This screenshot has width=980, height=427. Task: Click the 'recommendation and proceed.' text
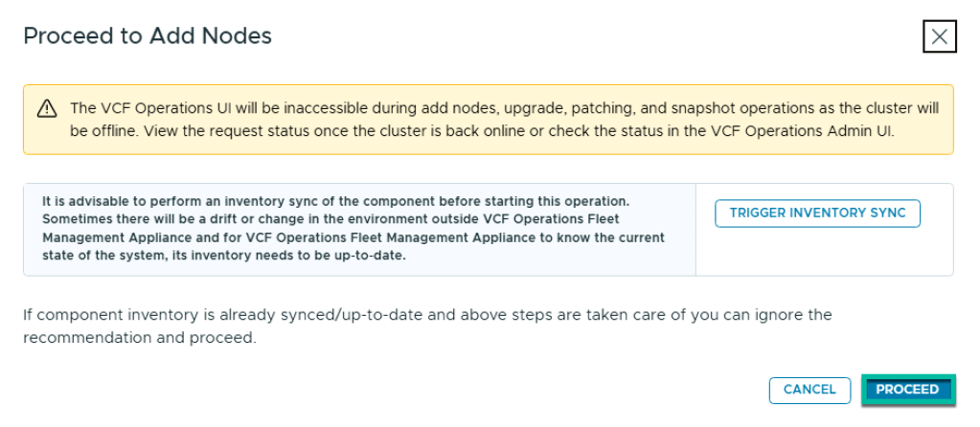coord(140,338)
